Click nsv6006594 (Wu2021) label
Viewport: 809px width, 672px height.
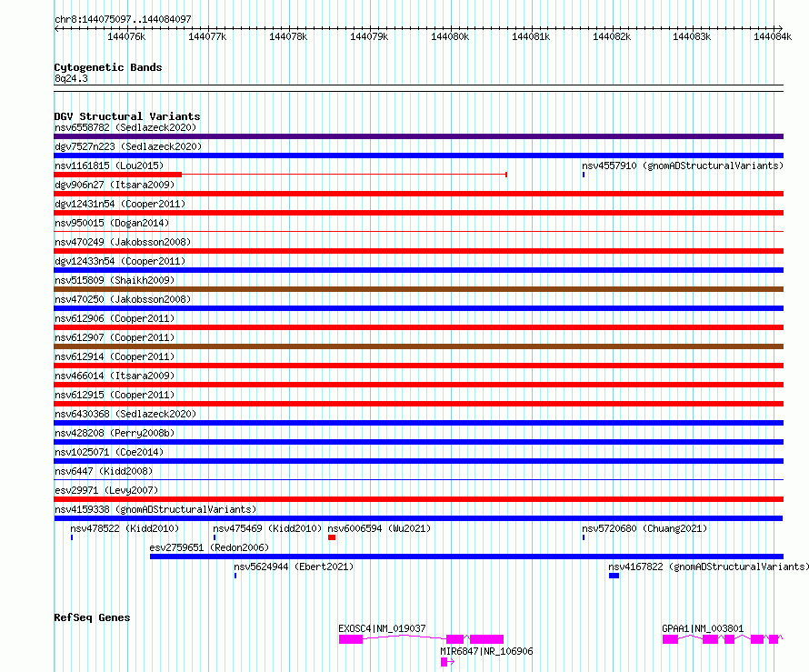(379, 528)
